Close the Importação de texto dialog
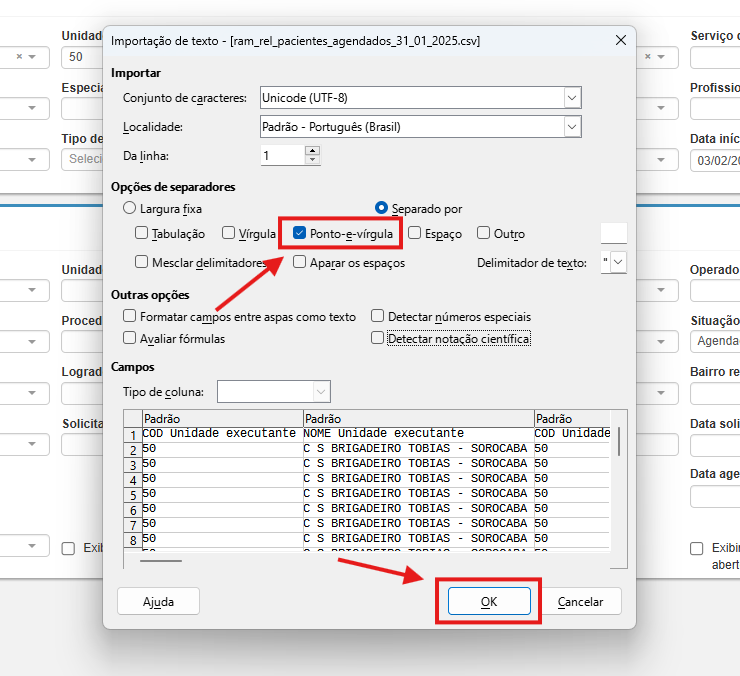 [x=620, y=41]
